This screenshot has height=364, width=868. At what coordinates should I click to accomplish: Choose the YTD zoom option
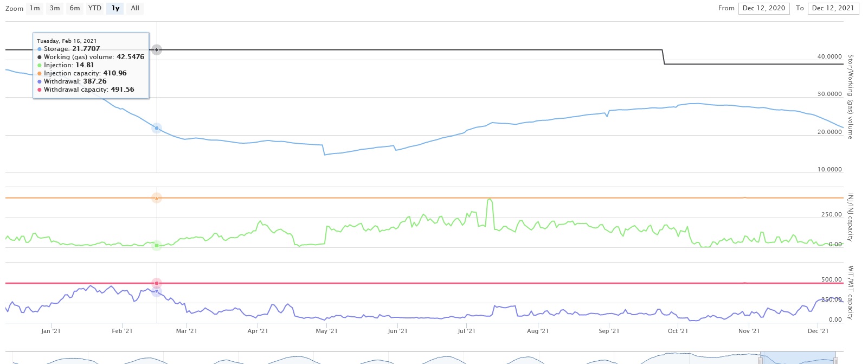(95, 8)
